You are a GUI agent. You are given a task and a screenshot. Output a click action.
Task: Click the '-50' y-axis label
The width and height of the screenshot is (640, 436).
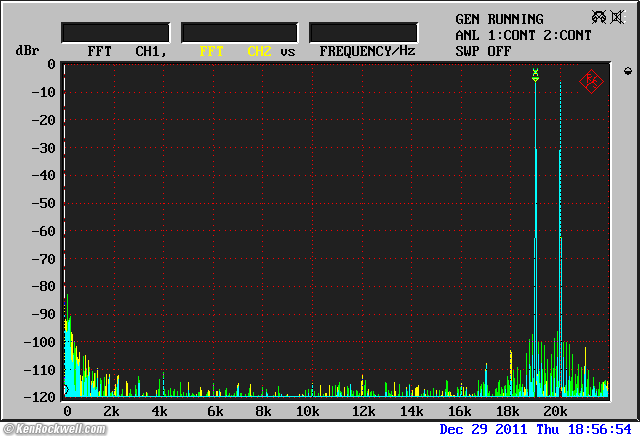(x=43, y=203)
